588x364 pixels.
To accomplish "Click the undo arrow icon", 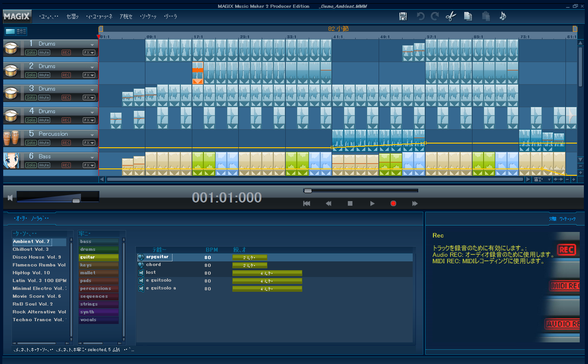I will (420, 17).
